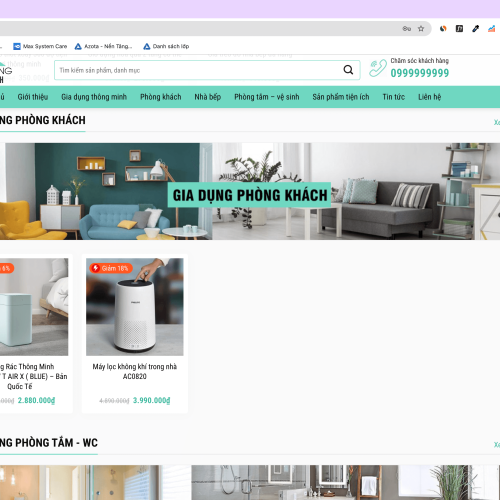
Task: Open the color picker eyedropper extension
Action: point(476,29)
